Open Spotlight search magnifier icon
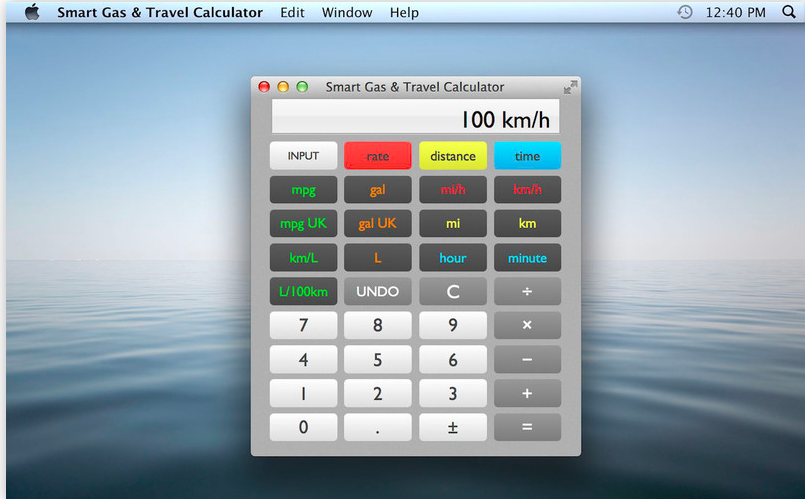The image size is (805, 499). click(x=787, y=12)
